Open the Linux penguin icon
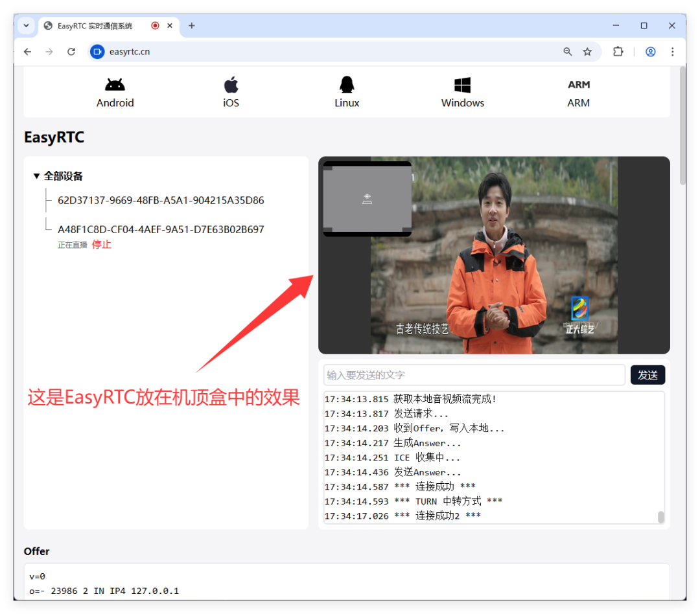Image resolution: width=700 pixels, height=614 pixels. pyautogui.click(x=347, y=84)
